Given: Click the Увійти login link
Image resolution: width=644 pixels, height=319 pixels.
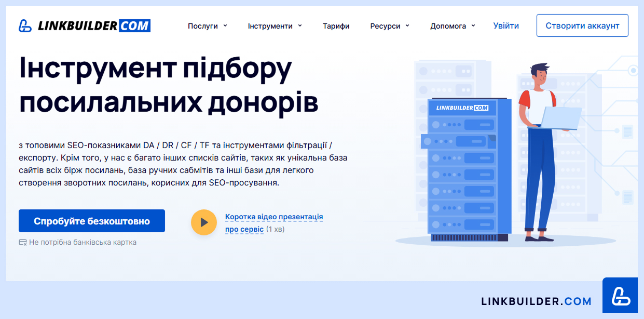Looking at the screenshot, I should click(x=506, y=25).
